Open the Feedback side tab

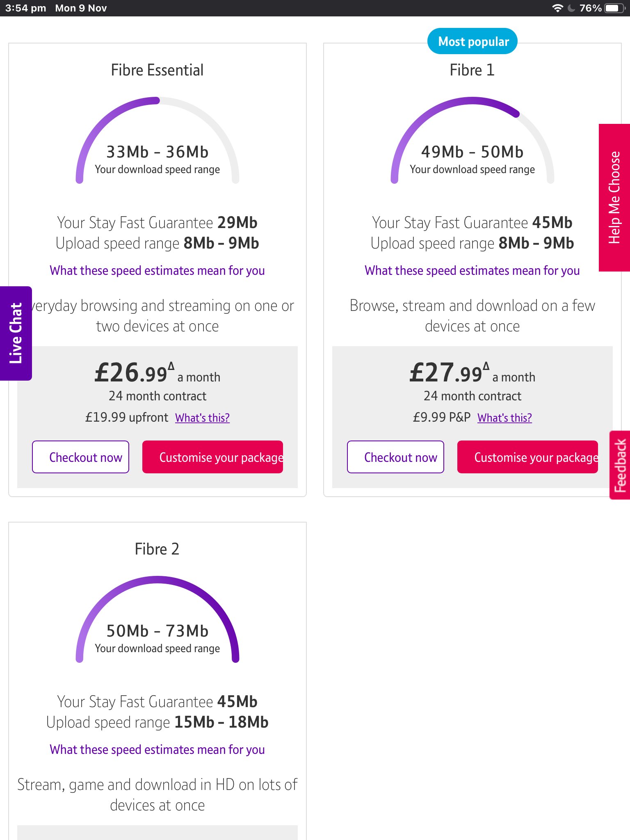pos(620,465)
